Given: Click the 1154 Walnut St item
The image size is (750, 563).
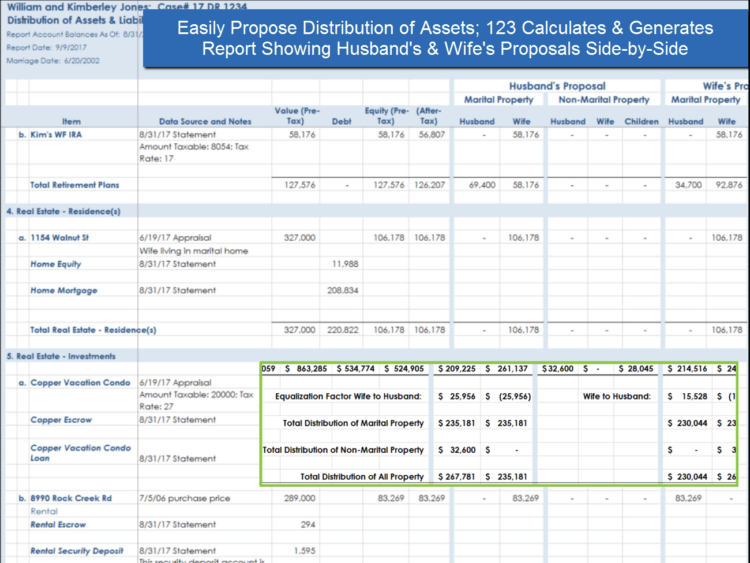Looking at the screenshot, I should click(63, 237).
